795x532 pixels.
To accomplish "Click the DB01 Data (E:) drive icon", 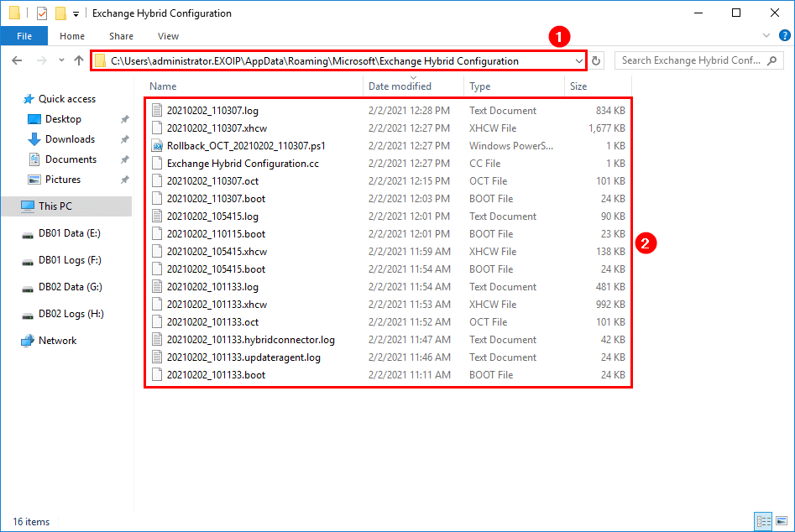I will coord(28,235).
